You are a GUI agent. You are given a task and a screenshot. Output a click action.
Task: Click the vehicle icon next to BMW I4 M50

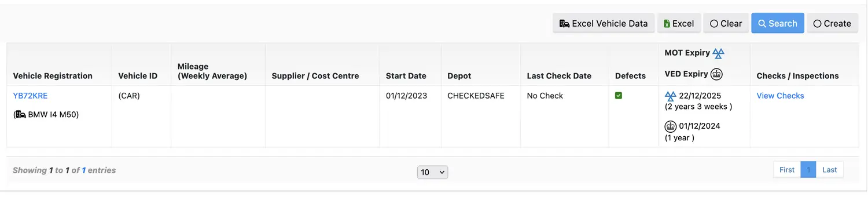coord(21,115)
